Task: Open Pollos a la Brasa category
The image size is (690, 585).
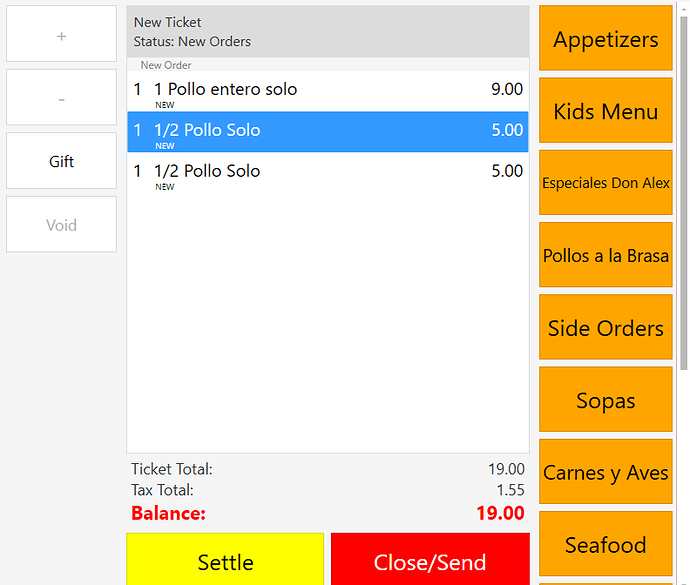Action: pos(606,255)
